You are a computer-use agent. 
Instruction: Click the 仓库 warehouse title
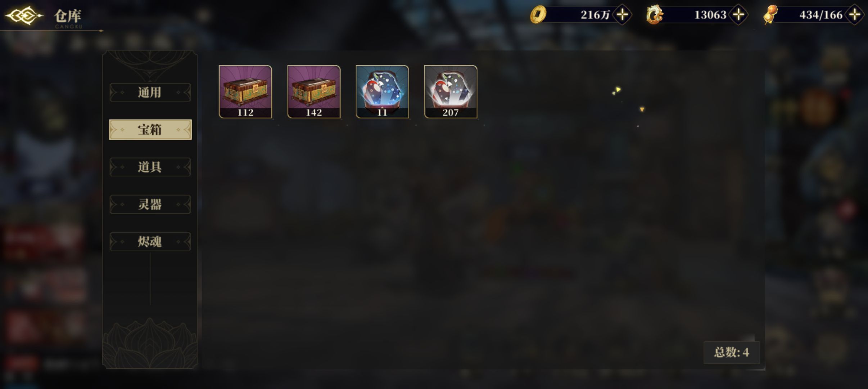(x=68, y=16)
